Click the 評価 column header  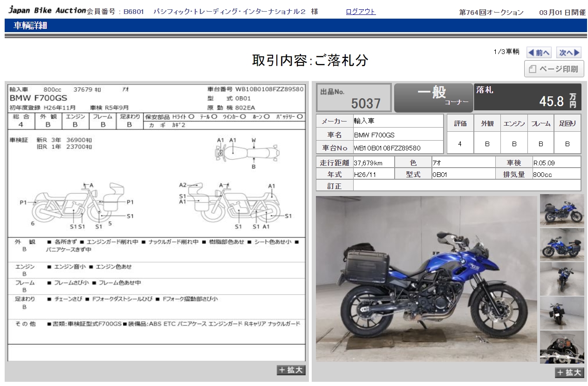460,123
